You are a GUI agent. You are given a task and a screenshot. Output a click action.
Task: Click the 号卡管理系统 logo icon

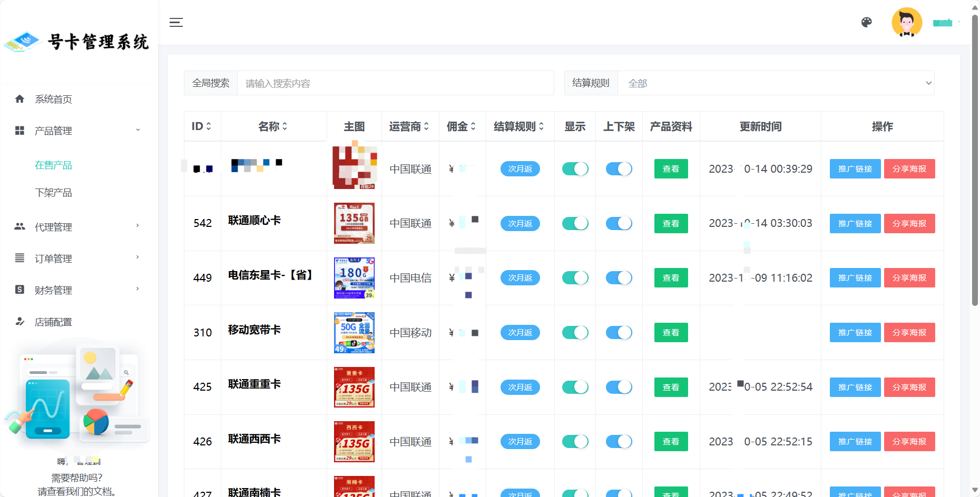tap(22, 42)
